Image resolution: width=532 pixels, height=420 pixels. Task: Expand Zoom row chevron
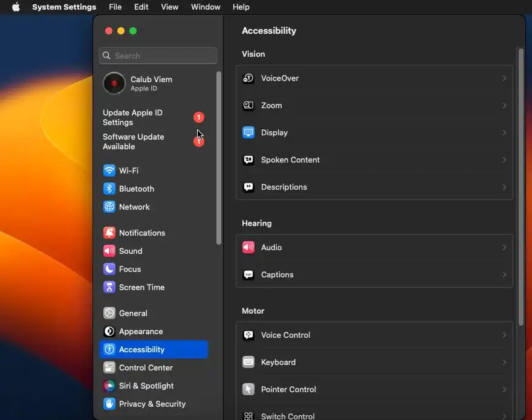point(504,106)
